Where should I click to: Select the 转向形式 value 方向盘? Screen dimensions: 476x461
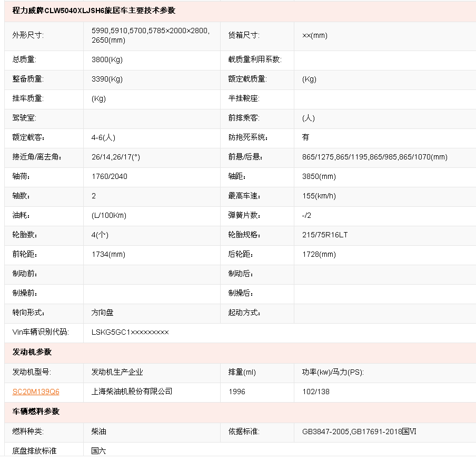(x=102, y=313)
